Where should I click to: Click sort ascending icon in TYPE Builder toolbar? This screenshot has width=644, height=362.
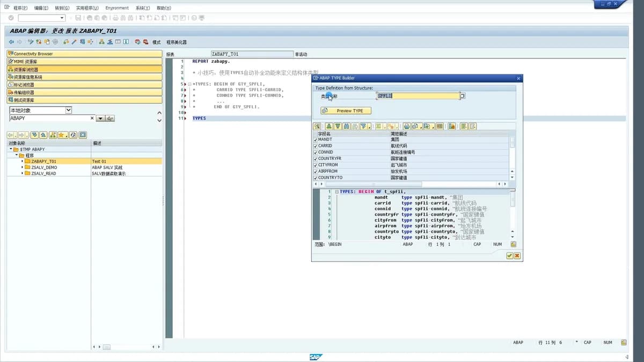(x=328, y=126)
